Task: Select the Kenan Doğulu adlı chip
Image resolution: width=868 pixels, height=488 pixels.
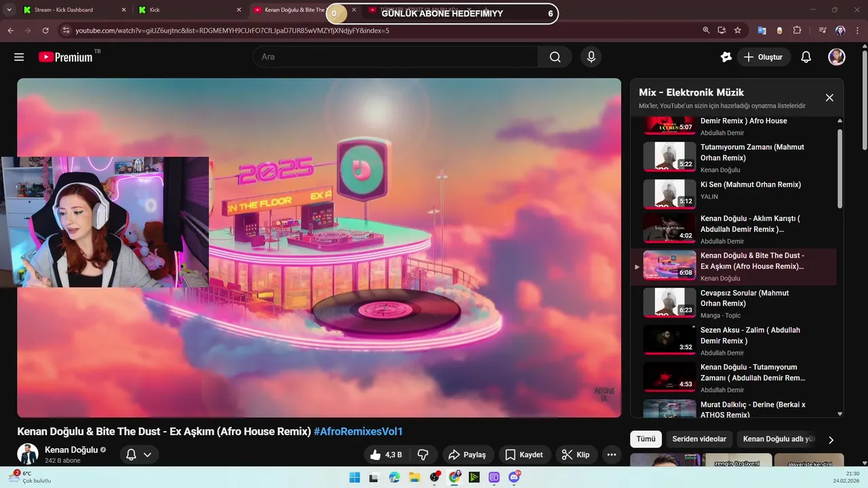Action: click(778, 439)
